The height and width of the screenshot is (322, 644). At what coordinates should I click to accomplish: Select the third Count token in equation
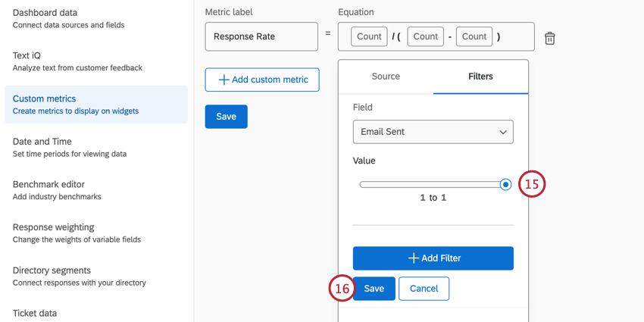click(474, 36)
